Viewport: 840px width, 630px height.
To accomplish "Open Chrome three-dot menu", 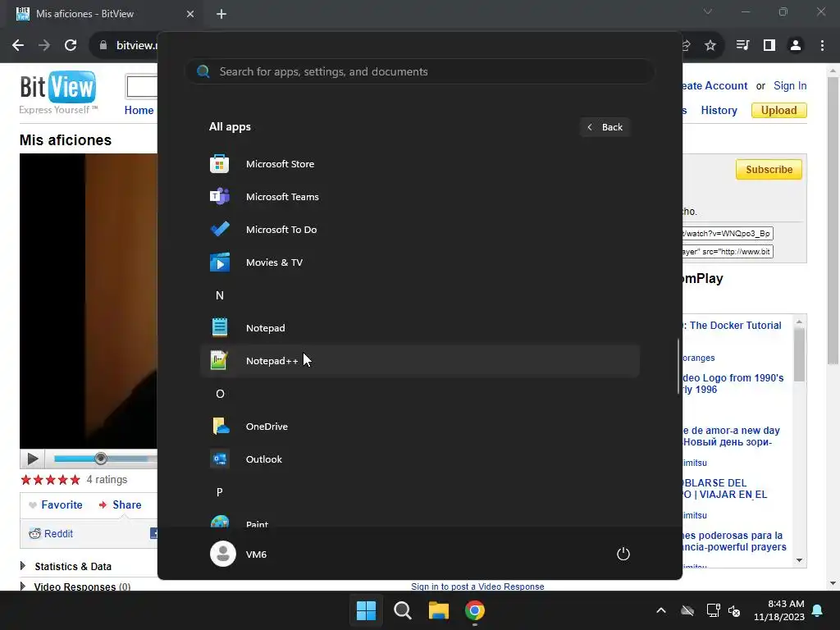I will 822,46.
